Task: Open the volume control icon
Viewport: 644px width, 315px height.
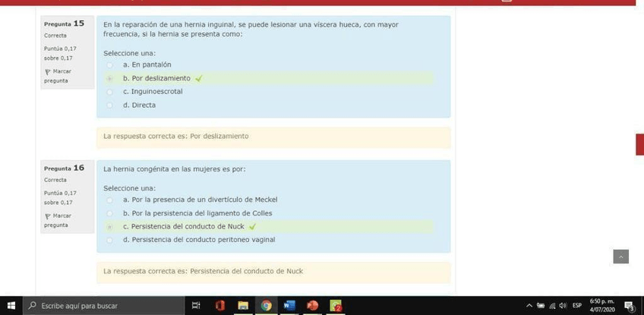Action: click(563, 306)
